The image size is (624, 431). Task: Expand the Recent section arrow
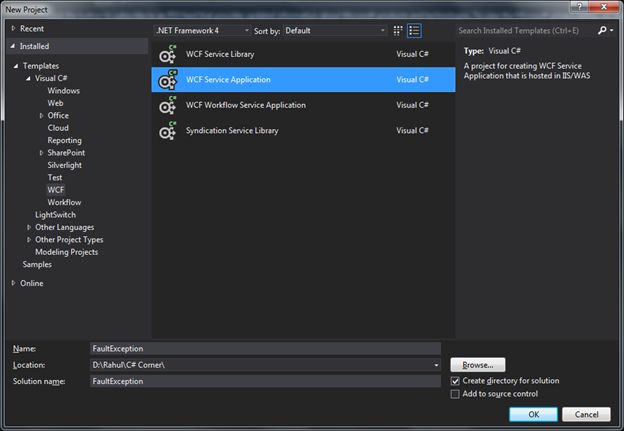pyautogui.click(x=13, y=28)
